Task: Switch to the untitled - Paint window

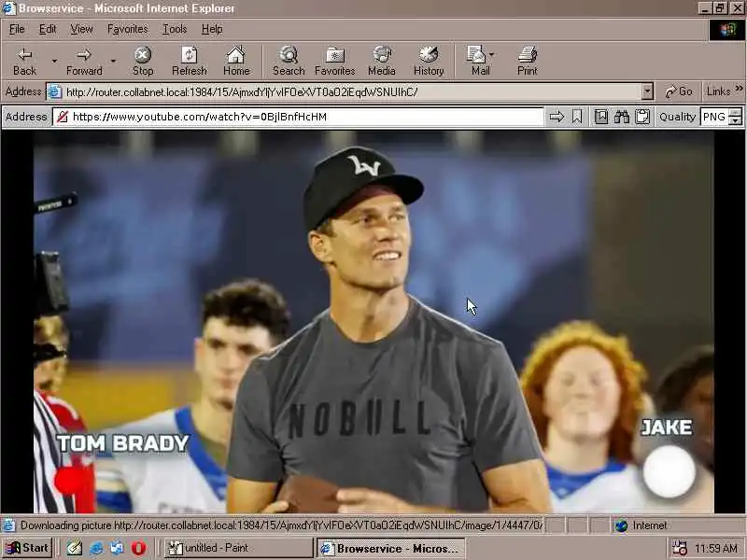Action: pyautogui.click(x=238, y=548)
